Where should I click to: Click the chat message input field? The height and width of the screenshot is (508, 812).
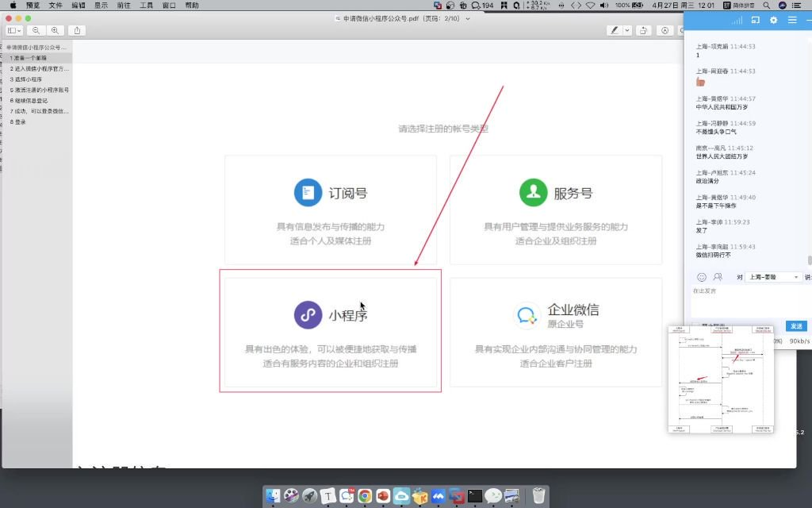point(751,301)
